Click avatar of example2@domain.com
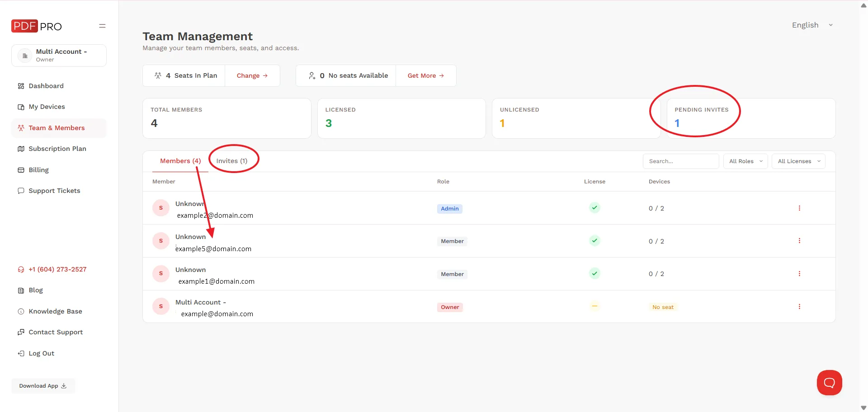 pyautogui.click(x=160, y=208)
